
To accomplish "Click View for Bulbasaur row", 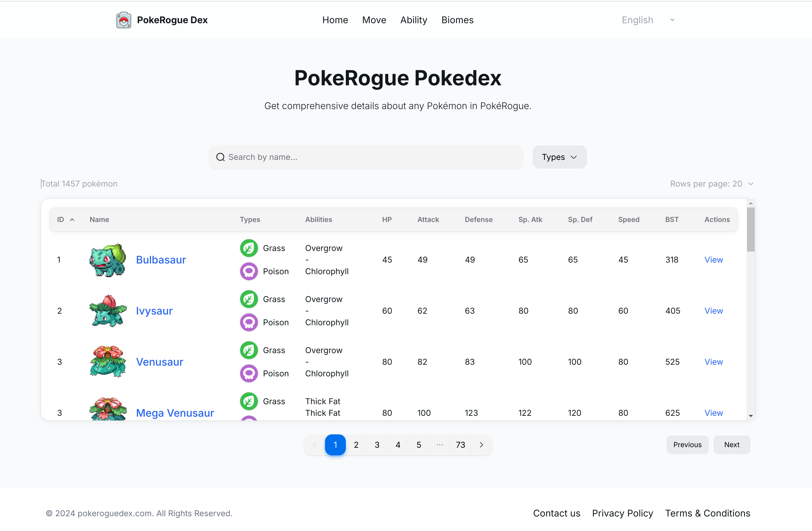I will pos(713,260).
